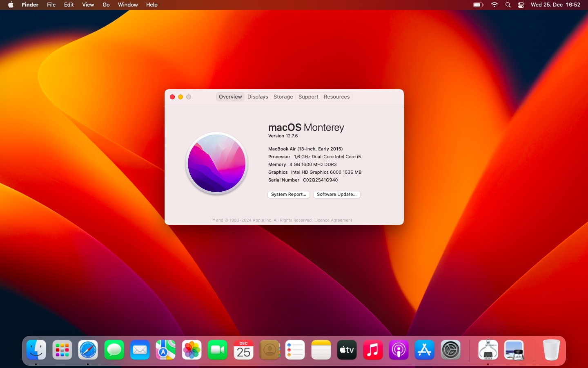Screen dimensions: 588x368
Task: Open the Window menu
Action: [x=128, y=5]
